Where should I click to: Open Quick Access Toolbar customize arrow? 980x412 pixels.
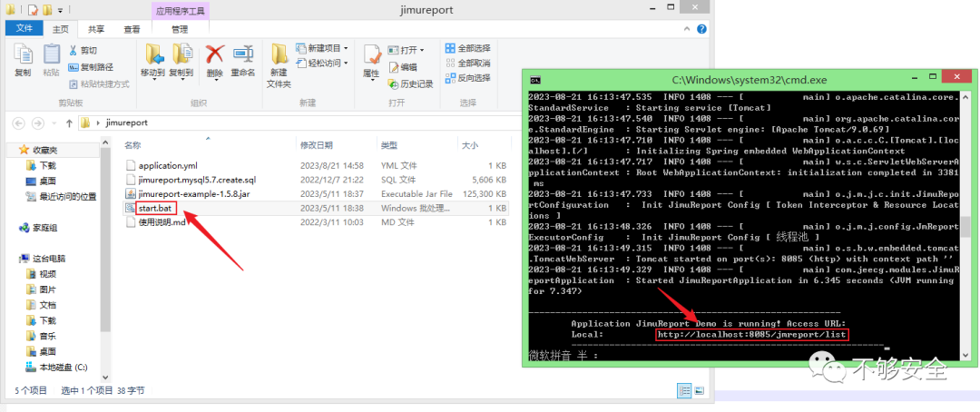click(61, 10)
